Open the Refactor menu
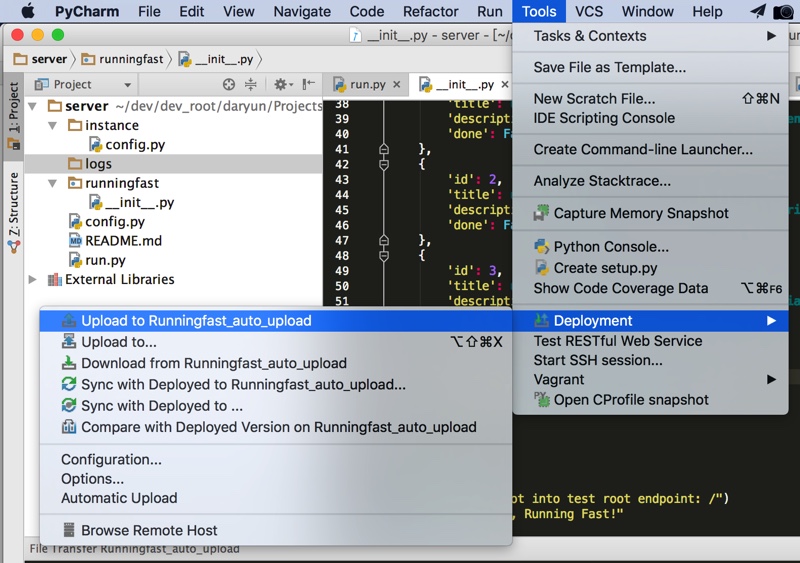This screenshot has width=800, height=563. (x=431, y=11)
